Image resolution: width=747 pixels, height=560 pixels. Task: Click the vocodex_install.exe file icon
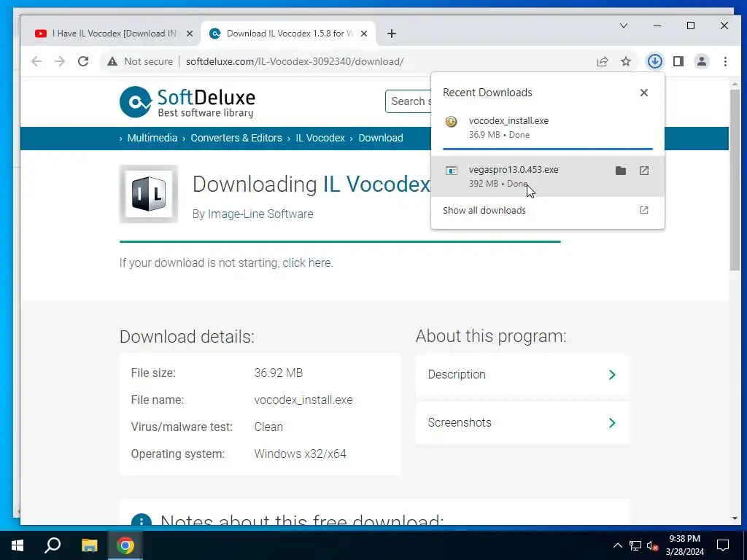point(451,122)
